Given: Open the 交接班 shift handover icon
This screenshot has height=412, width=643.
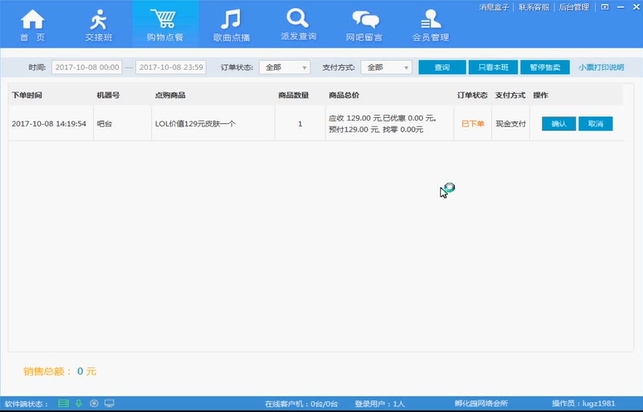Looking at the screenshot, I should [98, 18].
